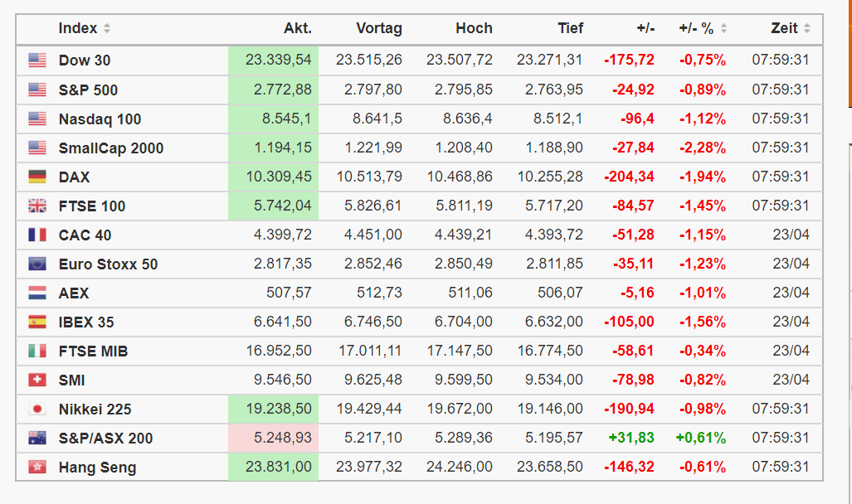Viewport: 852px width, 504px height.
Task: Sort by the +/- % column arrows
Action: coord(723,29)
